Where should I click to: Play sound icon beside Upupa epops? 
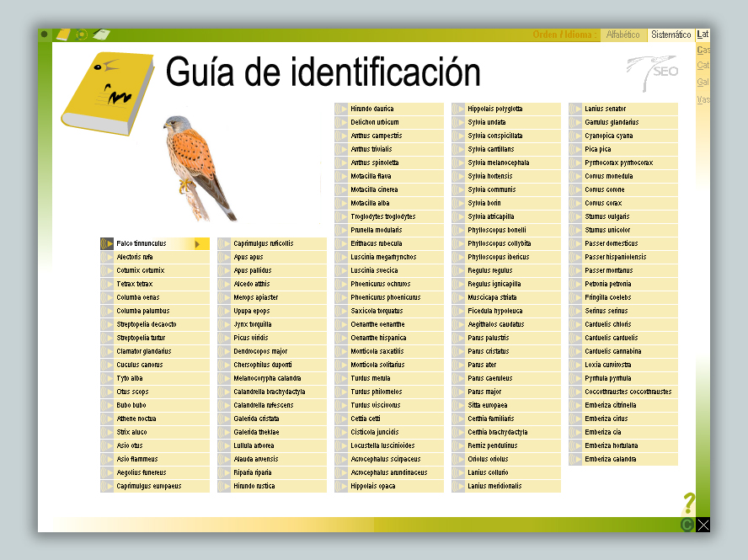click(225, 311)
